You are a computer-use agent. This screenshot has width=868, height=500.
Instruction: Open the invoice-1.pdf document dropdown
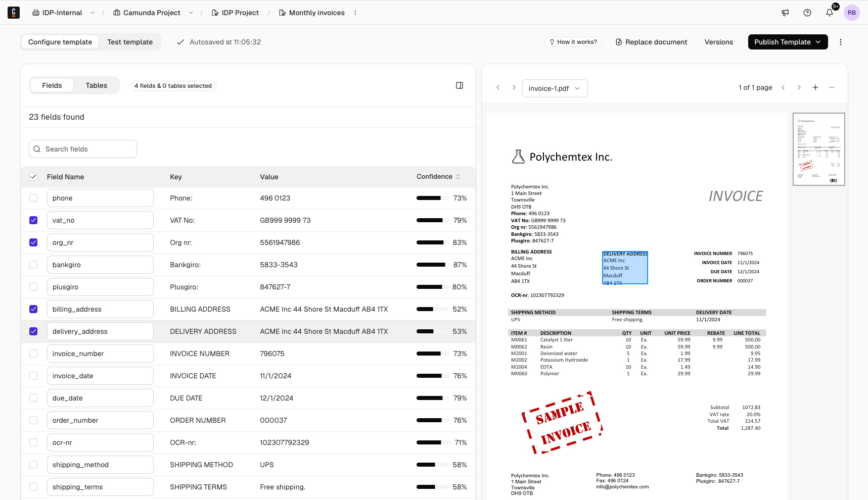point(555,88)
